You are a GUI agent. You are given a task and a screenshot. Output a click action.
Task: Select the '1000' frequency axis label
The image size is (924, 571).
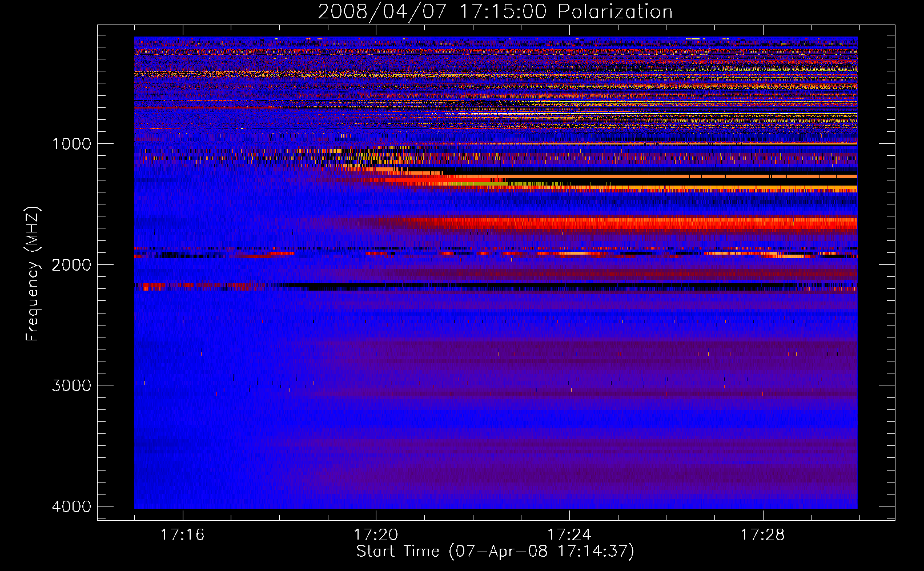point(71,144)
